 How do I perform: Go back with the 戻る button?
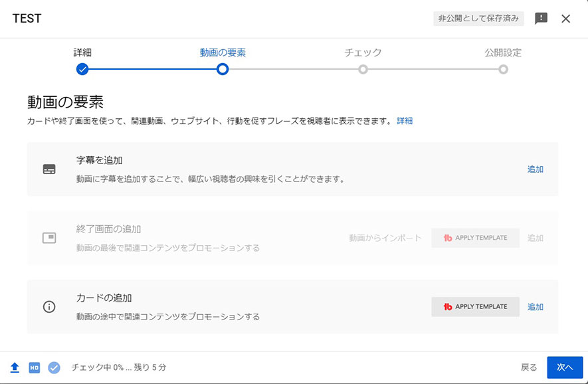(x=529, y=367)
